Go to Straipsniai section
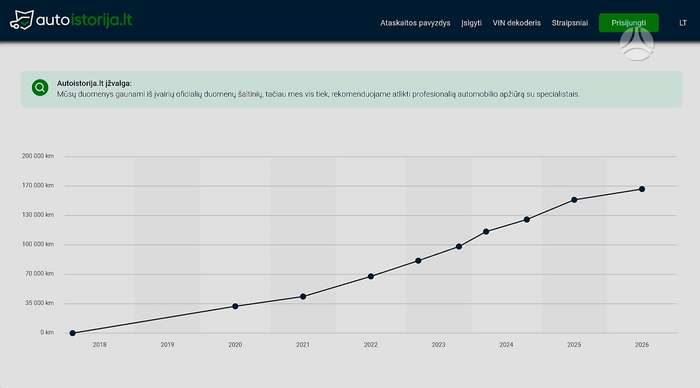Viewport: 700px width, 388px height. (x=570, y=23)
